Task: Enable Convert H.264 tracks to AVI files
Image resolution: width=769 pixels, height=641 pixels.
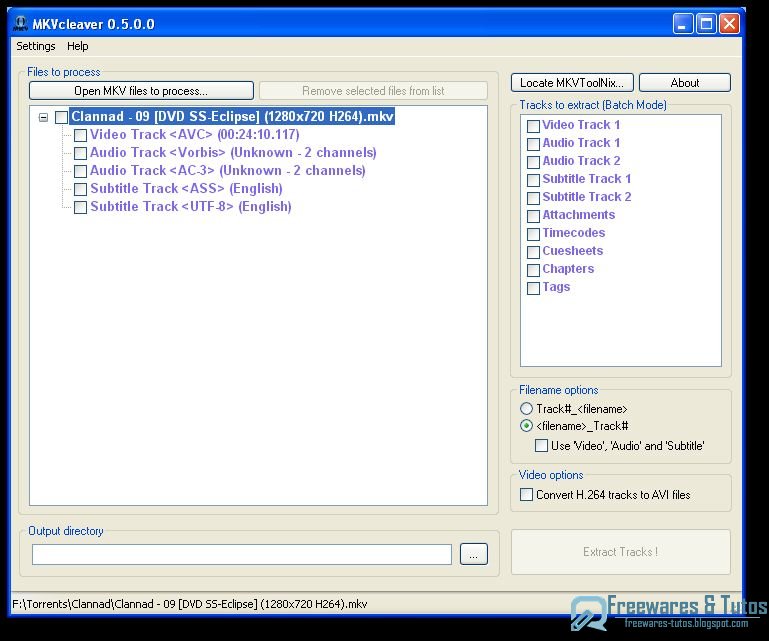Action: pyautogui.click(x=526, y=494)
